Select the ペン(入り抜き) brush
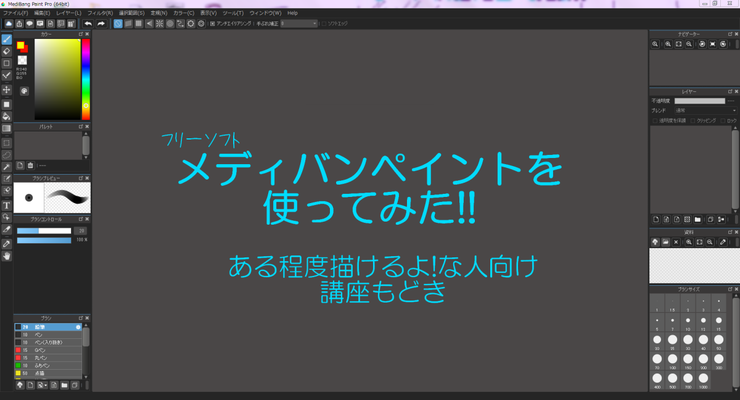Screen dimensions: 740x400 pyautogui.click(x=48, y=342)
